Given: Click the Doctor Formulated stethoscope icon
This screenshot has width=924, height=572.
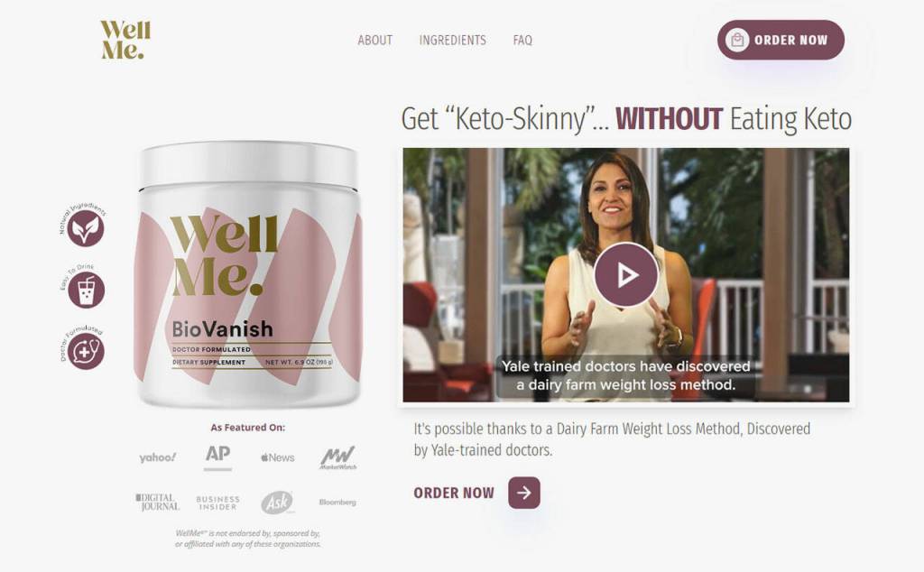Looking at the screenshot, I should 86,352.
